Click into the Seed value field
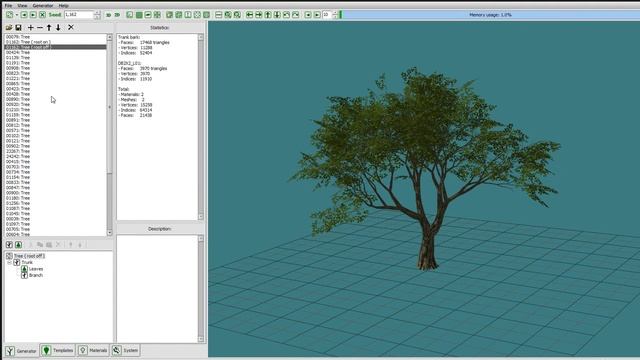640x360 pixels. (x=79, y=15)
